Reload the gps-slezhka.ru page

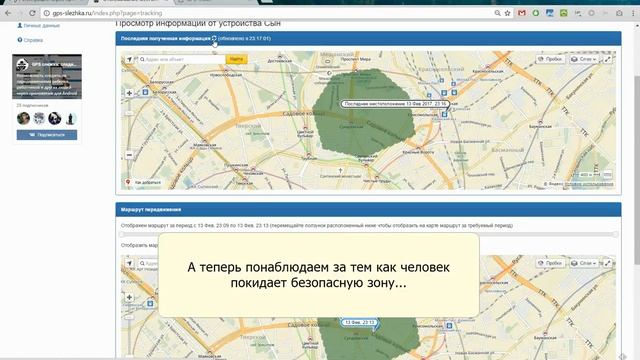coord(32,13)
